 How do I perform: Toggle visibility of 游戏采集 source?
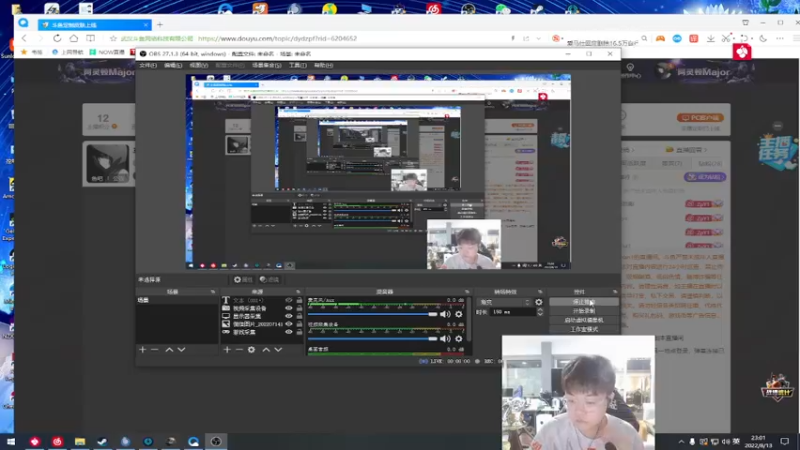289,332
